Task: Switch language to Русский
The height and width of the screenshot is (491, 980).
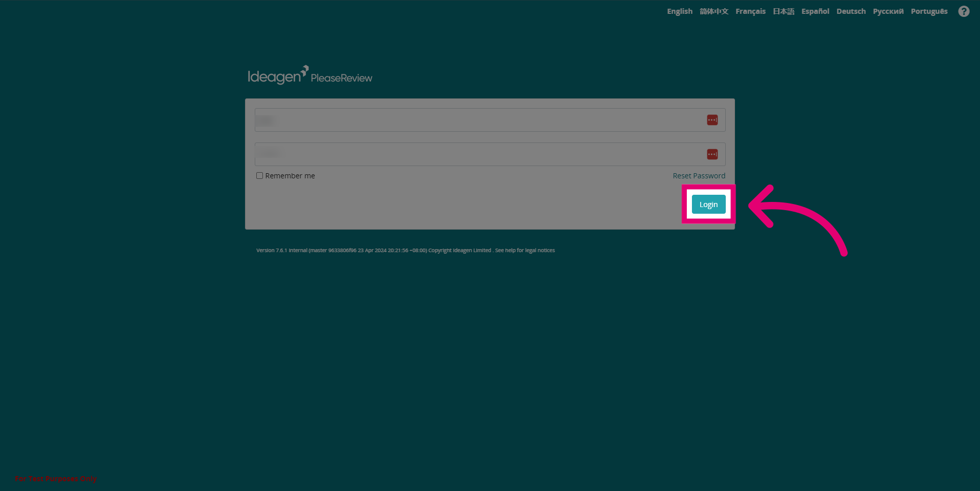Action: click(888, 11)
